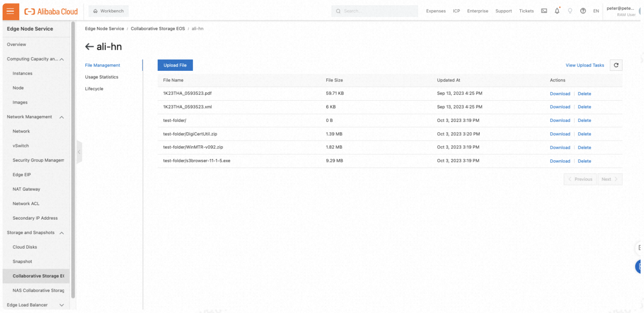Click the Workbench button
The height and width of the screenshot is (313, 644).
(109, 11)
